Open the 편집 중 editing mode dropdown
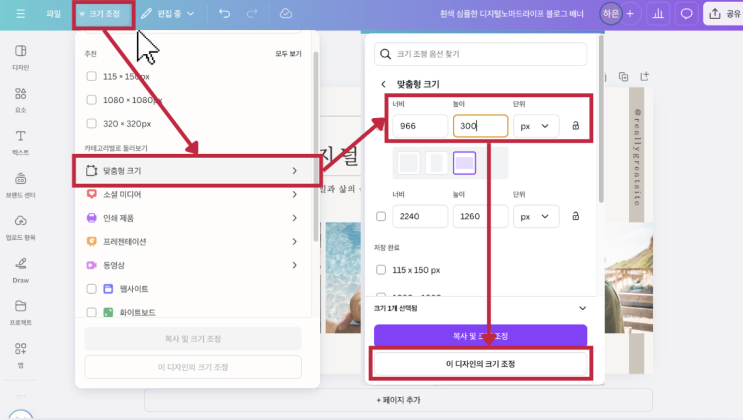This screenshot has width=743, height=420. click(168, 14)
